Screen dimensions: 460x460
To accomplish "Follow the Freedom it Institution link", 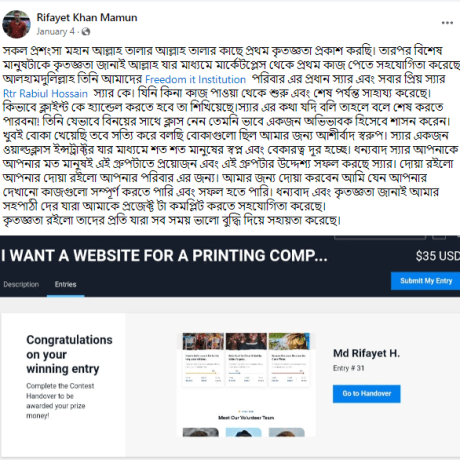I will [x=195, y=79].
